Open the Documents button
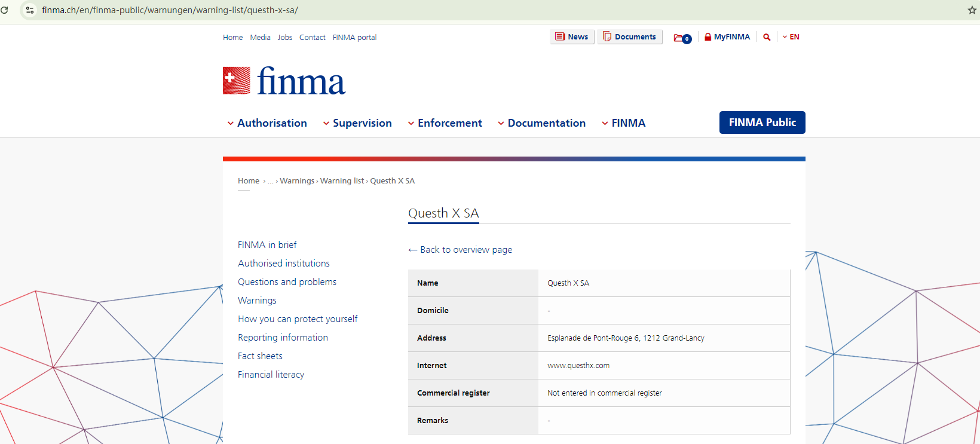Image resolution: width=980 pixels, height=444 pixels. click(x=629, y=37)
